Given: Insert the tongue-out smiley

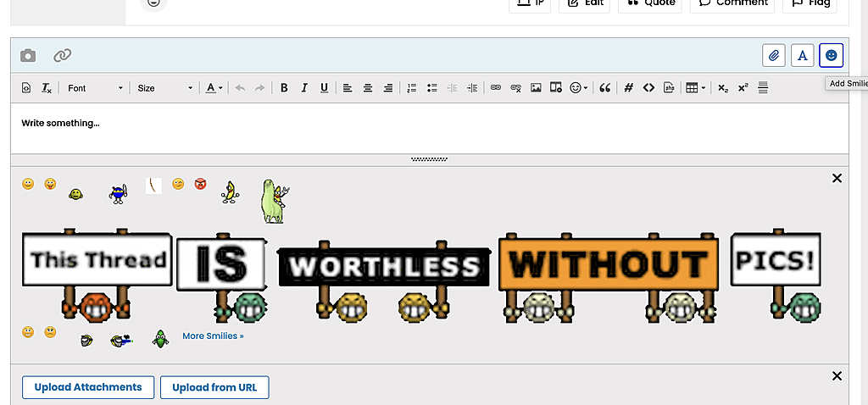Looking at the screenshot, I should [x=50, y=184].
